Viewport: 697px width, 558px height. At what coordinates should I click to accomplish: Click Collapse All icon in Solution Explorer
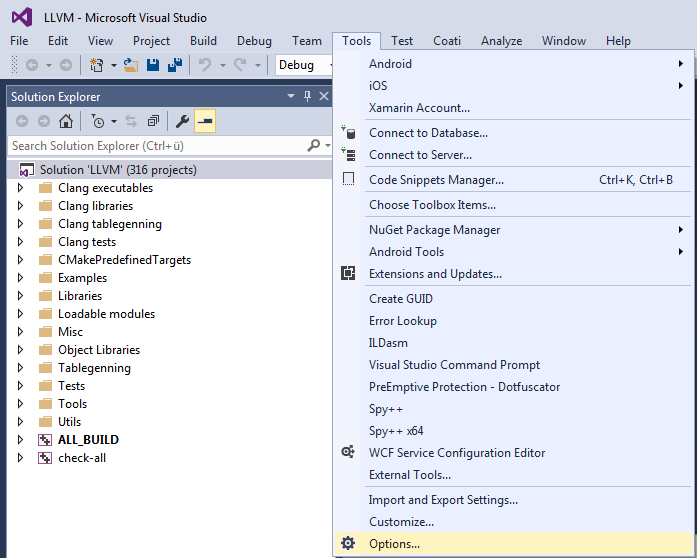pyautogui.click(x=153, y=121)
